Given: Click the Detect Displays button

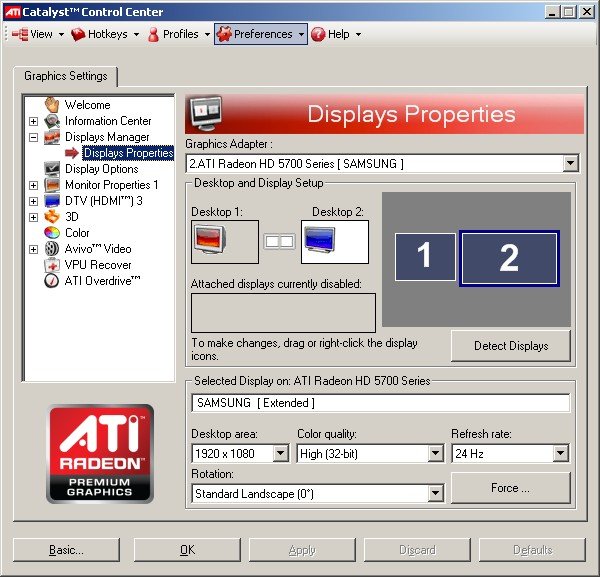Looking at the screenshot, I should [510, 346].
